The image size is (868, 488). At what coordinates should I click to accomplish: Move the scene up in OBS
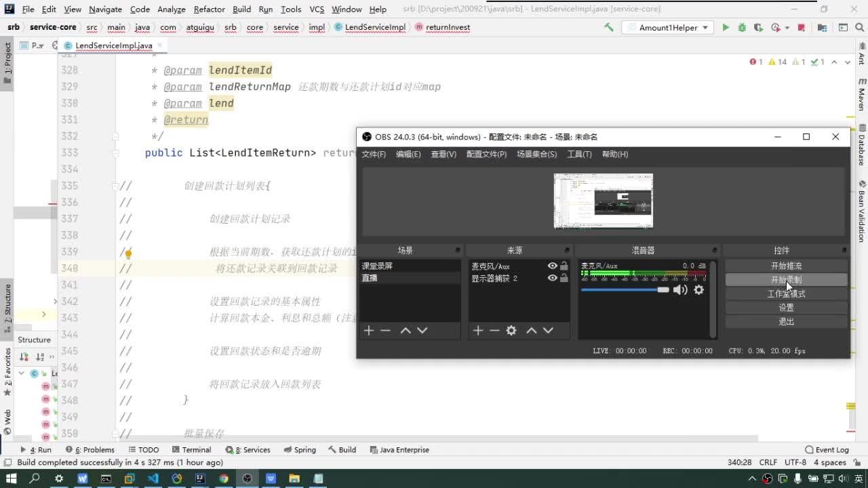[x=406, y=330]
